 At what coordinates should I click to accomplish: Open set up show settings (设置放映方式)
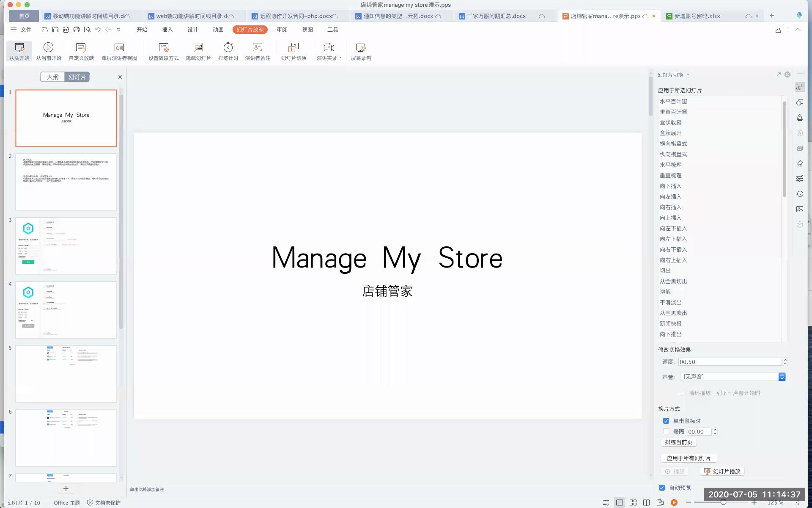tap(163, 51)
